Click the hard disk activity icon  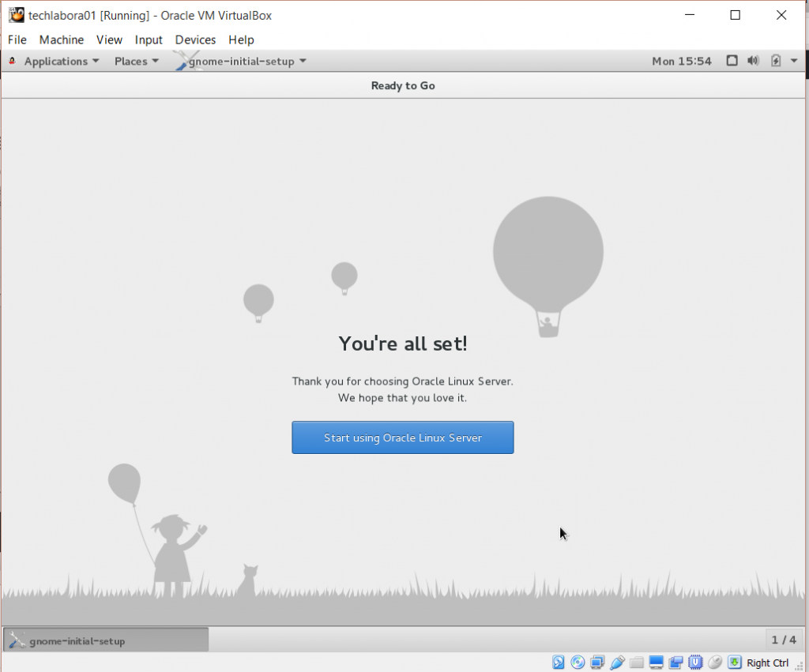tap(559, 663)
